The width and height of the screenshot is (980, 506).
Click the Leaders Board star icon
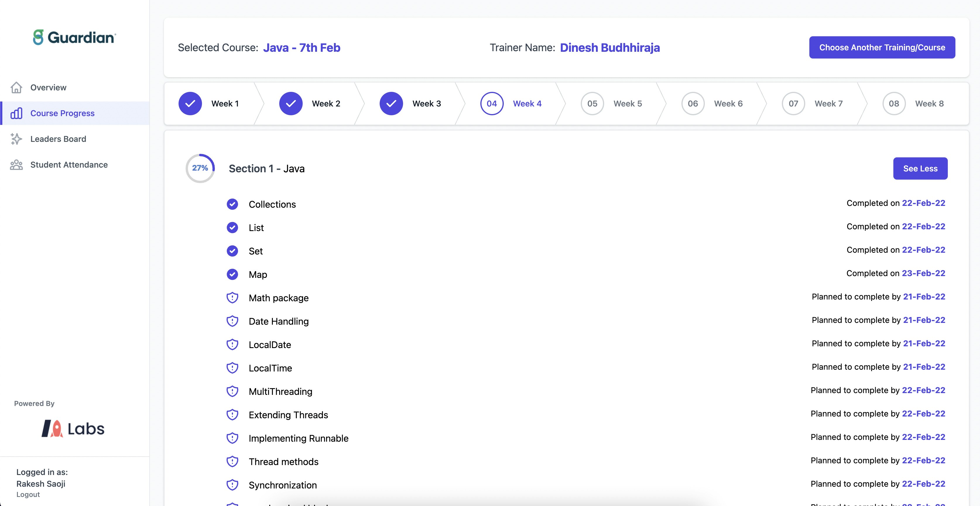17,139
